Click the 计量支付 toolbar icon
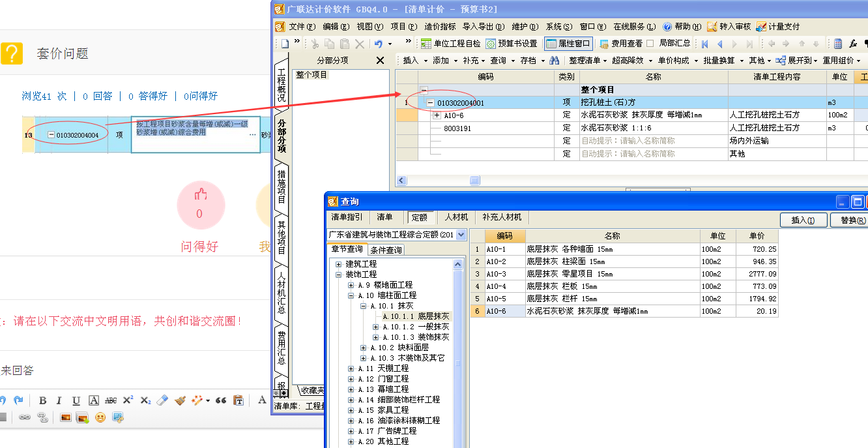The image size is (868, 448). (778, 27)
